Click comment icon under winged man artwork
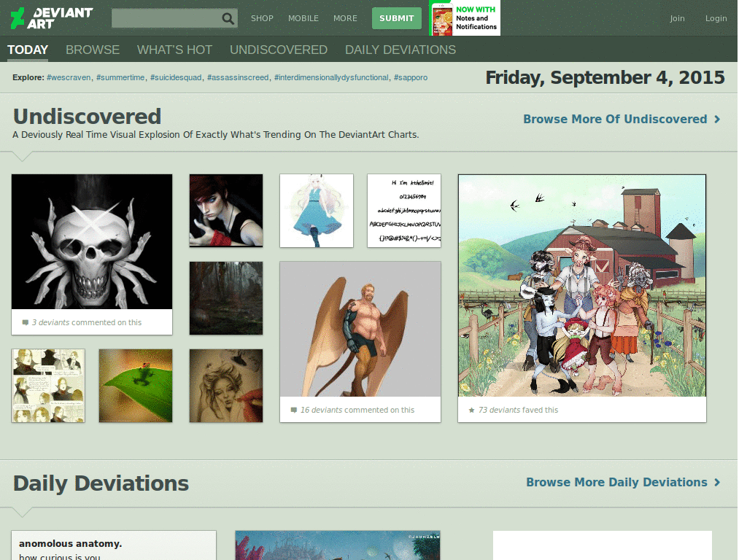This screenshot has height=560, width=747. pos(293,410)
